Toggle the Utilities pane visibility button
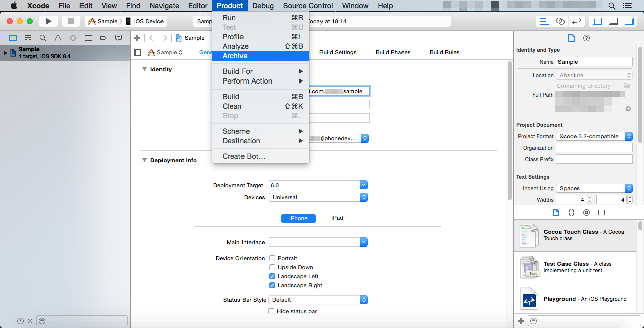The height and width of the screenshot is (328, 644). coord(629,21)
